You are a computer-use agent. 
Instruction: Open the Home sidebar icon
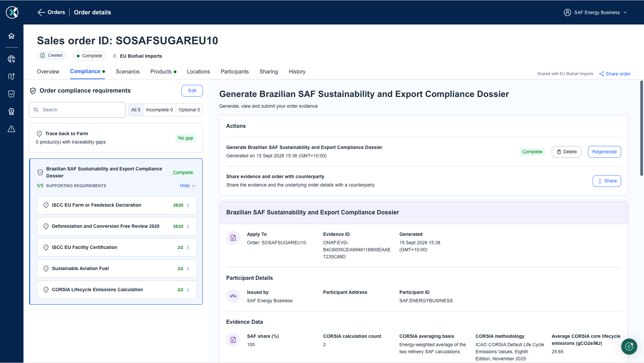coord(11,36)
